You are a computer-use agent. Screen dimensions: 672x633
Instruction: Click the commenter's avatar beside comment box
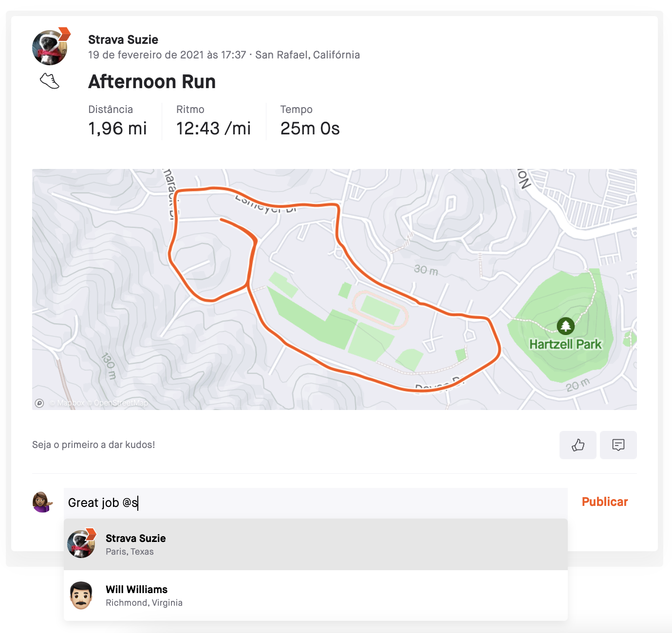point(42,502)
